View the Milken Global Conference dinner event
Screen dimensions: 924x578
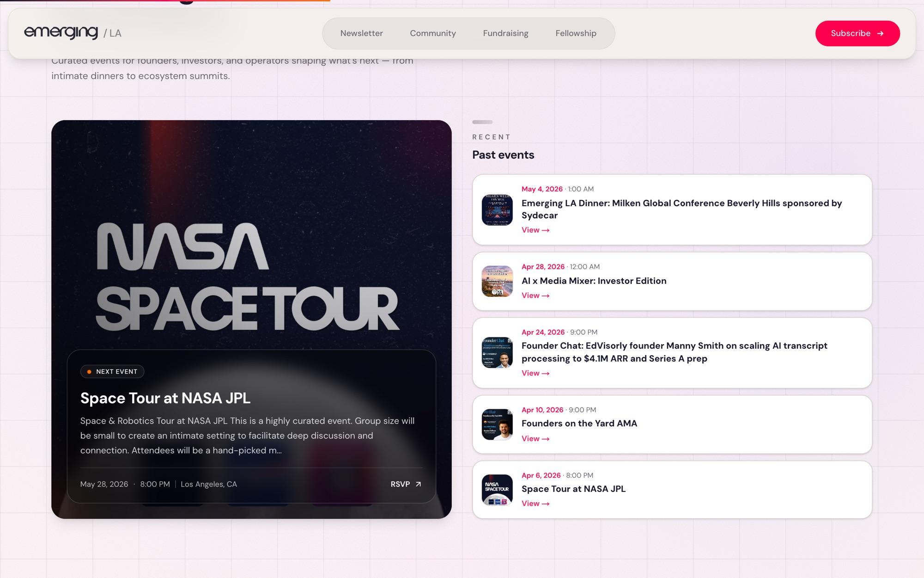click(x=535, y=230)
